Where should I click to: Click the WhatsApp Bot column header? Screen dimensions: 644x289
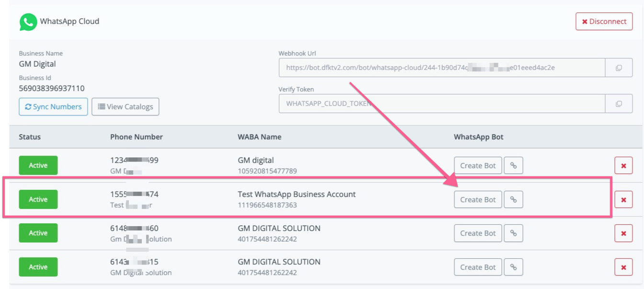pos(479,137)
